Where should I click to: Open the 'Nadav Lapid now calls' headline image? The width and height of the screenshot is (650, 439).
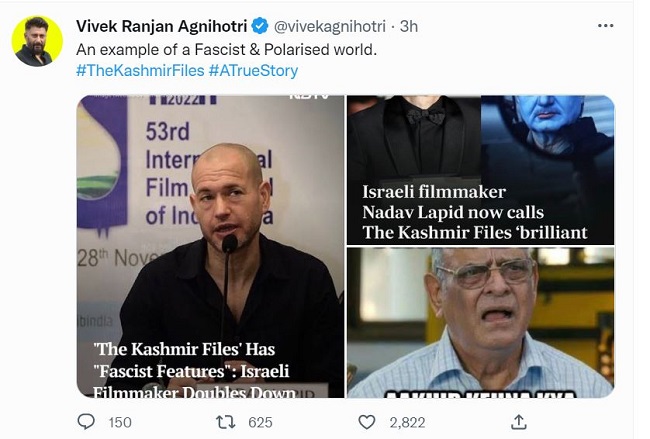[x=480, y=170]
